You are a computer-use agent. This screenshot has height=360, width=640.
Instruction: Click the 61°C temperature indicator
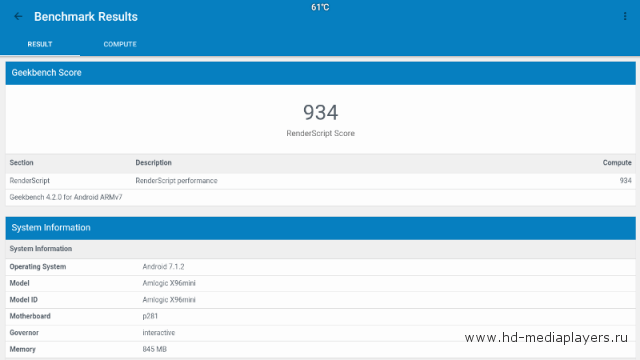pyautogui.click(x=320, y=7)
